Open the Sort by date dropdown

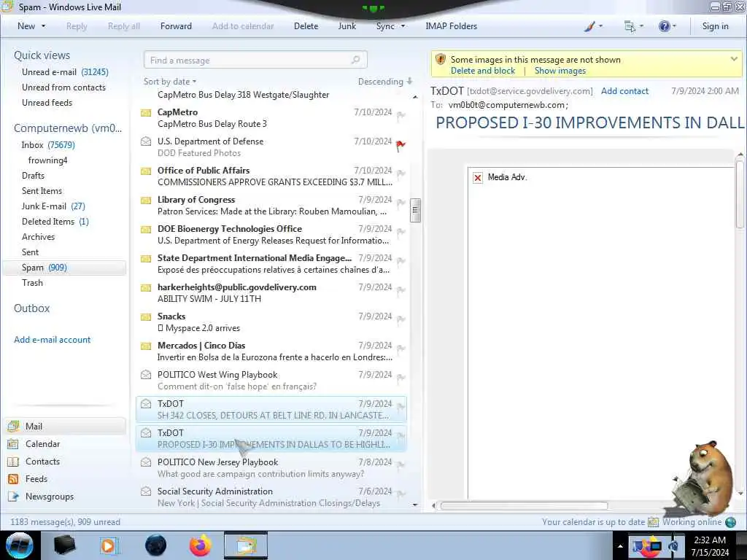point(170,82)
